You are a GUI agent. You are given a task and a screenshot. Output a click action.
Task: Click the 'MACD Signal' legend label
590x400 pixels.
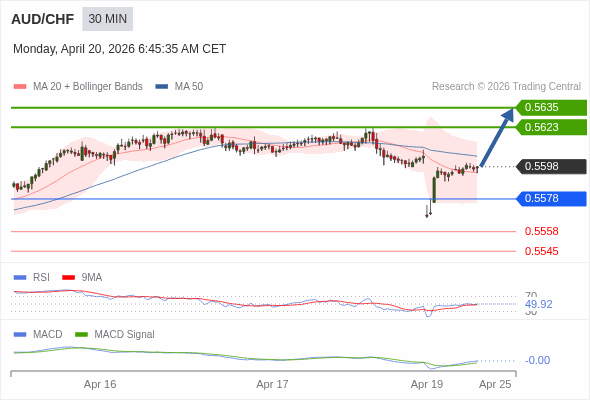[125, 334]
